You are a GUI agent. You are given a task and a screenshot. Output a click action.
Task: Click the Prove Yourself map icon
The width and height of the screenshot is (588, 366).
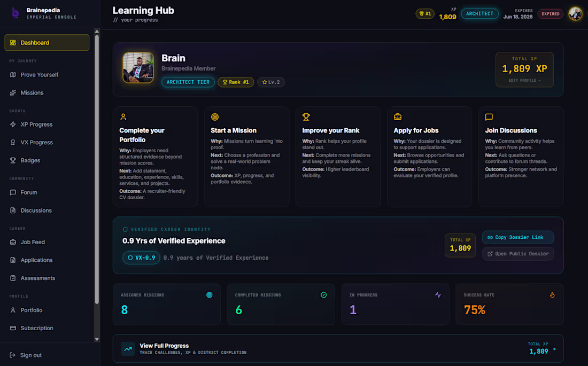coord(13,75)
